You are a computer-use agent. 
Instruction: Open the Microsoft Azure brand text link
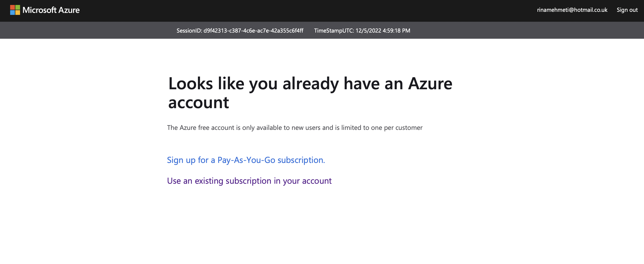point(51,10)
